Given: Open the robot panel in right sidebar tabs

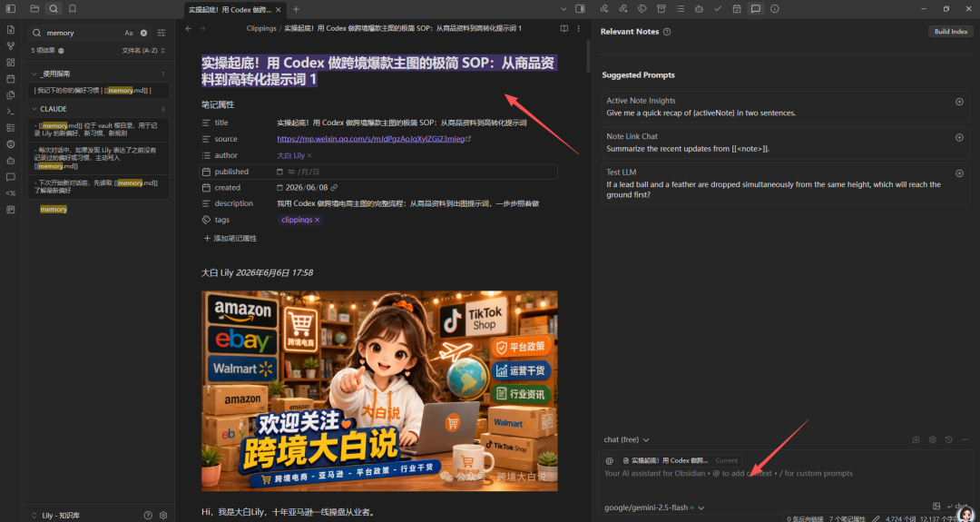Looking at the screenshot, I should (x=699, y=9).
